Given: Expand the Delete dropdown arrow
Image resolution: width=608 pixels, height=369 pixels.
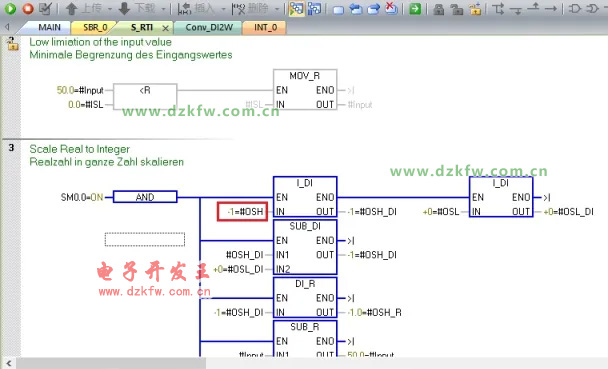Looking at the screenshot, I should tap(277, 9).
